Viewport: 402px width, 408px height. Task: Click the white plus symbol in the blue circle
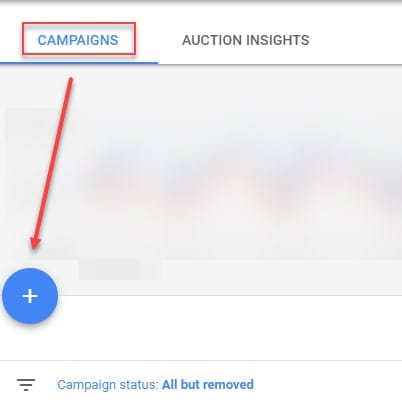(30, 296)
